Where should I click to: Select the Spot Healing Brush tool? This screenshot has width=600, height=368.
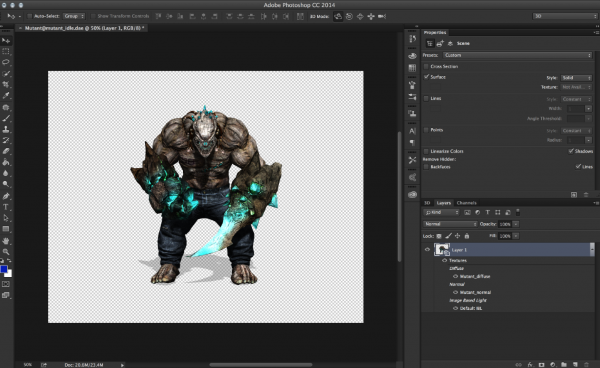pos(6,107)
